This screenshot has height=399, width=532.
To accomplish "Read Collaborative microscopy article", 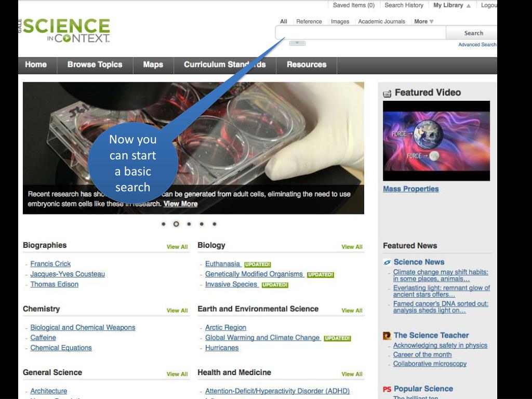I will pyautogui.click(x=430, y=364).
